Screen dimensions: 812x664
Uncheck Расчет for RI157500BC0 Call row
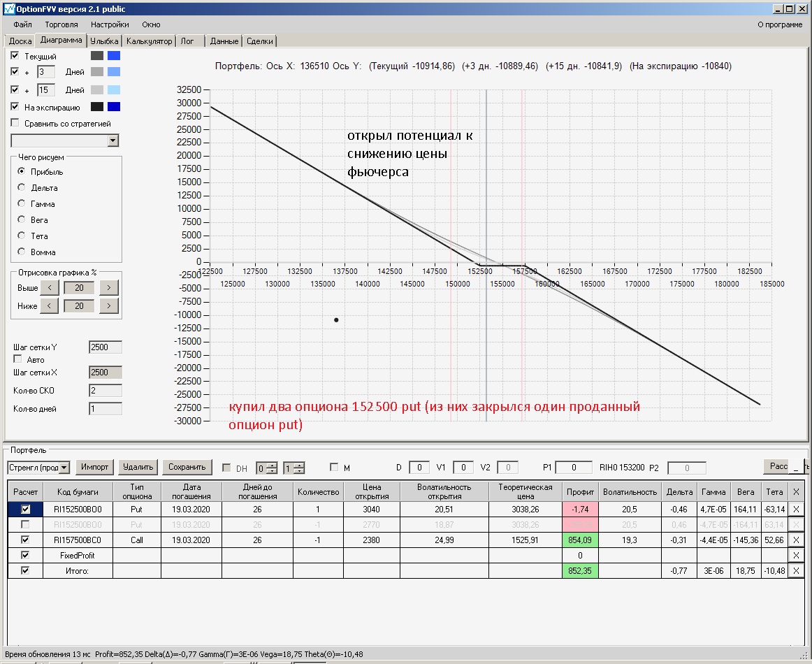click(x=25, y=540)
